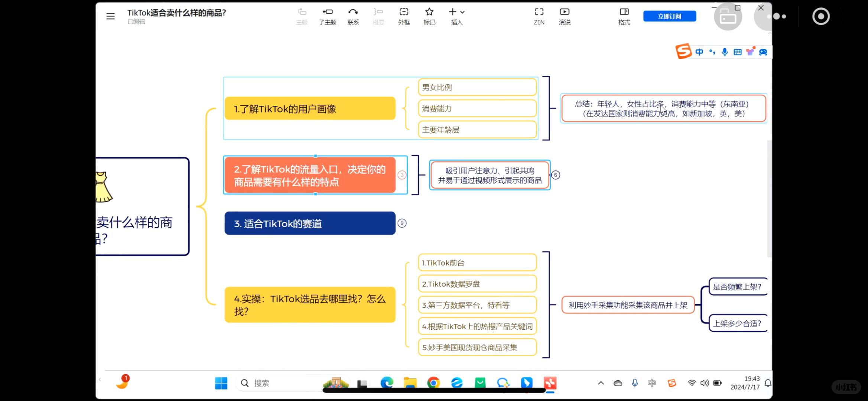This screenshot has width=868, height=401.
Task: Add a subtopic with 子主题 tool
Action: pos(327,16)
